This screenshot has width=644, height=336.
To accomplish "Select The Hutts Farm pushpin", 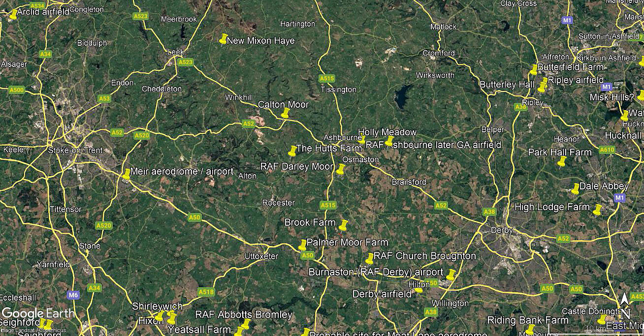I will point(293,150).
